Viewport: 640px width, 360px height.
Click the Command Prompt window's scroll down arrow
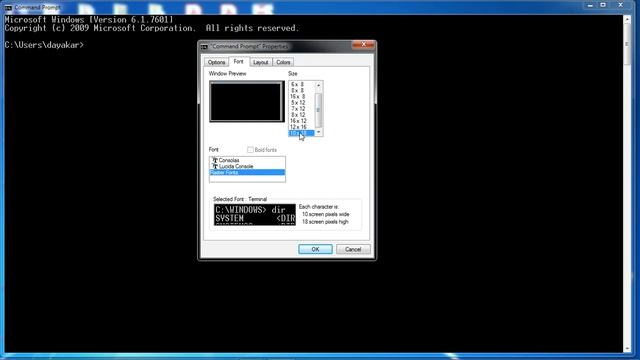click(627, 349)
